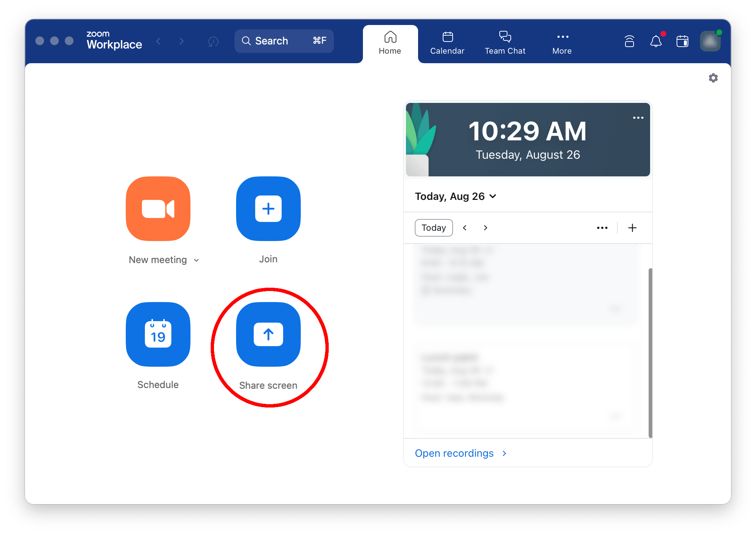Pair with a nearby Zoom Room
Viewport: 756px width, 535px height.
tap(630, 41)
